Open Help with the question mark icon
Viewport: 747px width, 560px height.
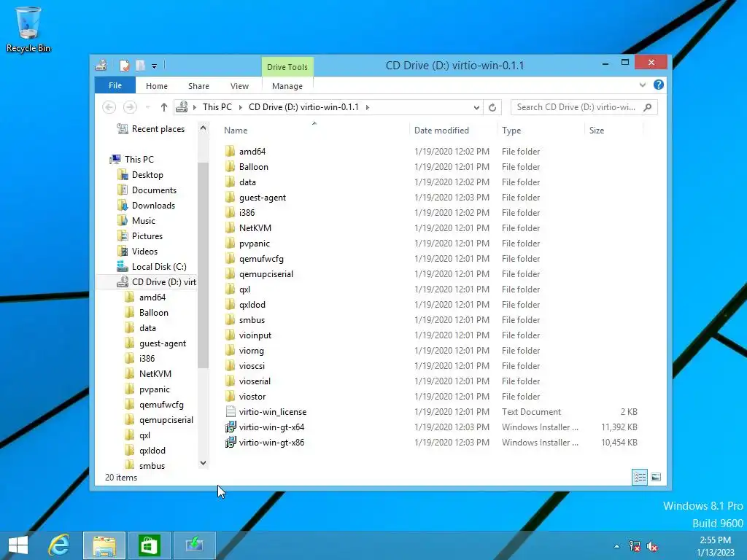point(659,85)
